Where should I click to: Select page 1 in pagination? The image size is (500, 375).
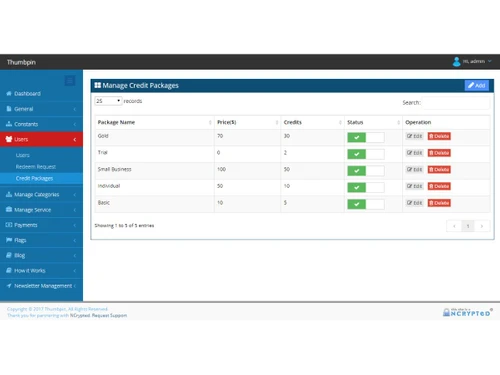coord(468,226)
